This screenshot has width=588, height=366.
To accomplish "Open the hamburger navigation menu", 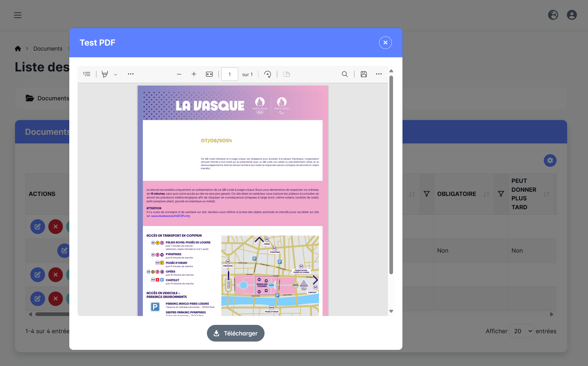I will tap(18, 15).
